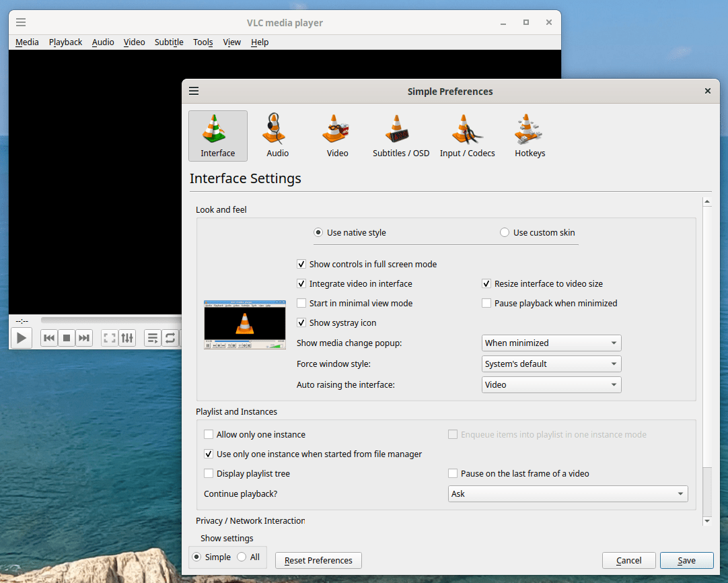
Task: Select Use native style radio button
Action: click(350, 232)
